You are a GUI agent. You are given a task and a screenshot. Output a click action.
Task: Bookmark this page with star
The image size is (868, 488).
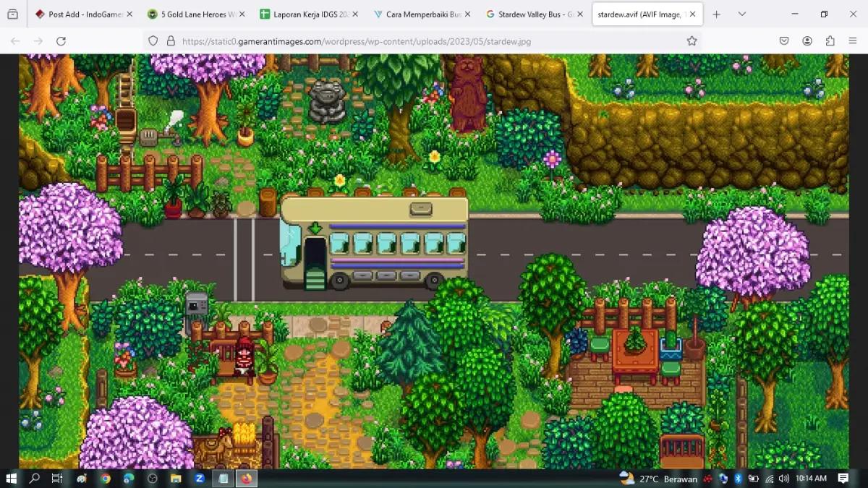pos(692,41)
